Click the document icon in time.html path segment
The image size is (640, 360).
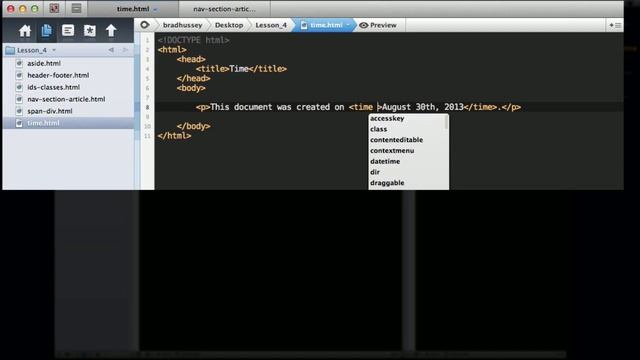[304, 25]
